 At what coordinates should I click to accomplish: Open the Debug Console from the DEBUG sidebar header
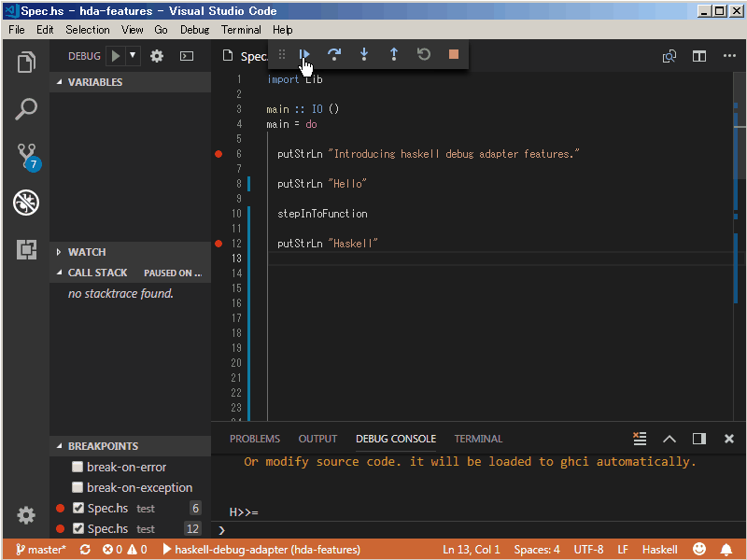(x=186, y=56)
